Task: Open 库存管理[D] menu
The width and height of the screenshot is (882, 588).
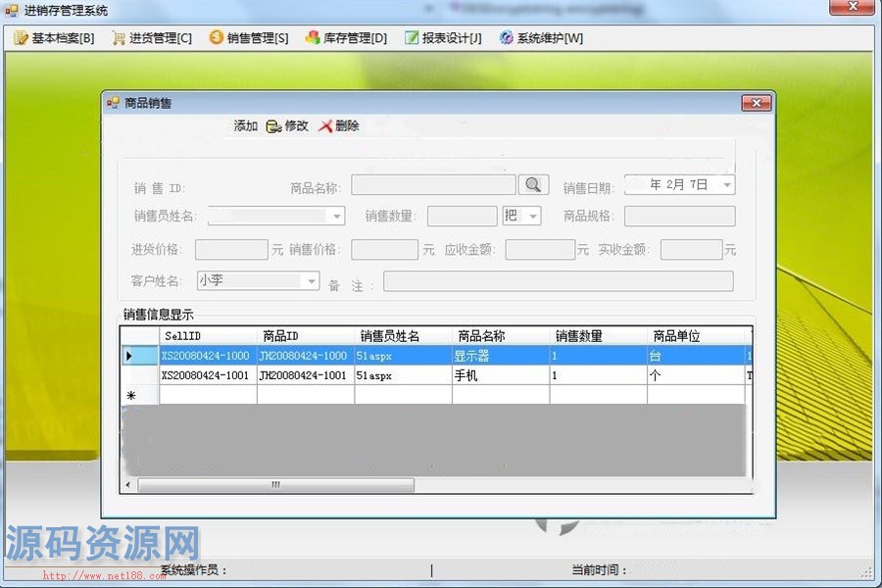Action: 346,38
